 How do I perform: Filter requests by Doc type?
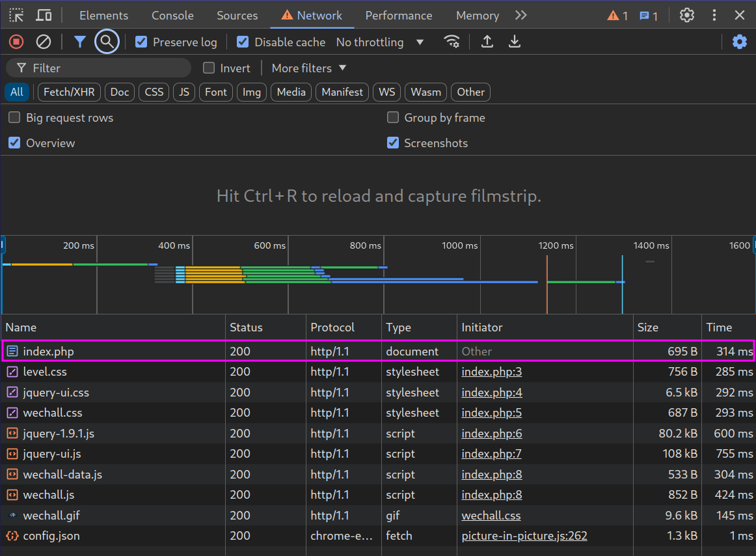pyautogui.click(x=120, y=92)
